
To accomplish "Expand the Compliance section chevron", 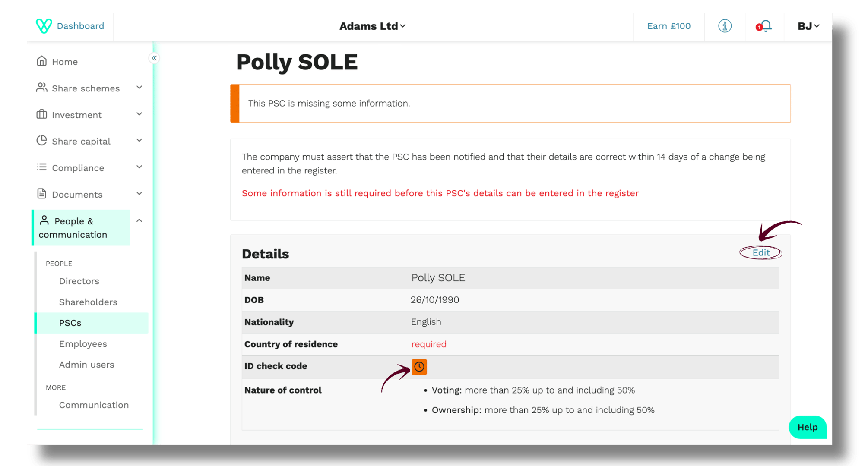I will coord(139,167).
